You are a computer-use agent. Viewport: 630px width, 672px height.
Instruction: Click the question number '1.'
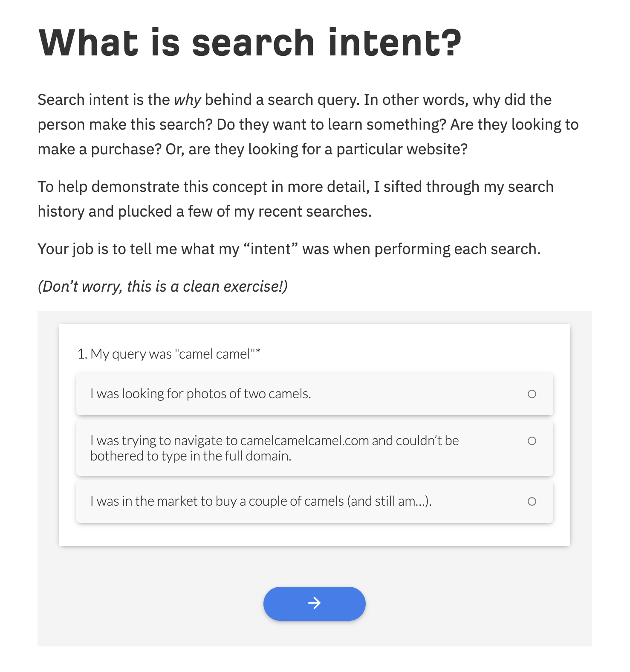(82, 354)
